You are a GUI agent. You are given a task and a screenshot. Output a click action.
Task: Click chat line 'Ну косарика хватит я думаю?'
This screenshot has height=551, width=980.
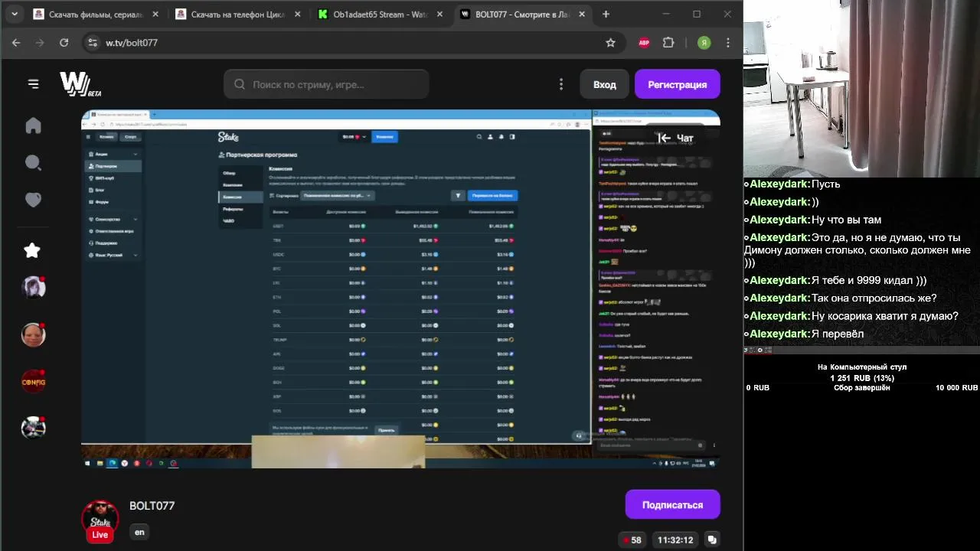[851, 316]
